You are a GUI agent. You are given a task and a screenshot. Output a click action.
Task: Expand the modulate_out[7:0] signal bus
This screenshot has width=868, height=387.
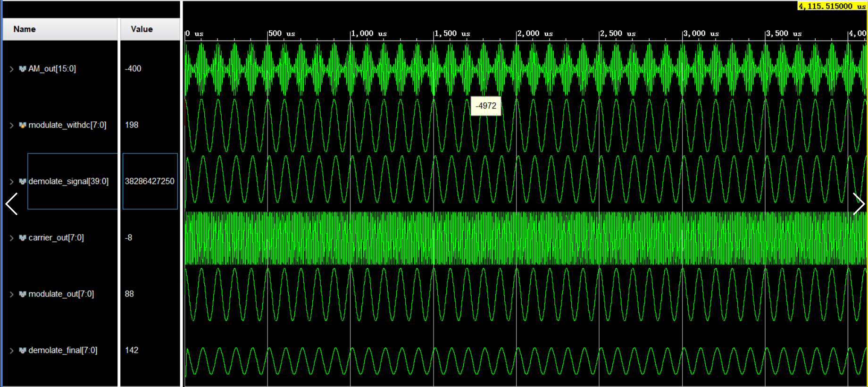(11, 294)
